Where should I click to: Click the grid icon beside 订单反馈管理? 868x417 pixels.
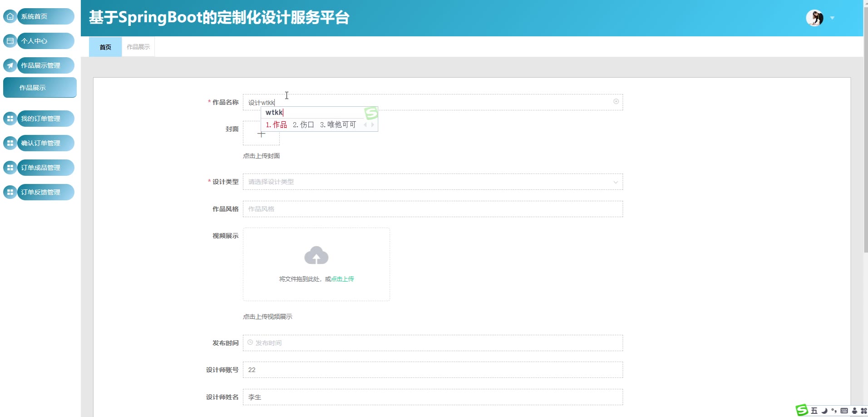pos(10,192)
